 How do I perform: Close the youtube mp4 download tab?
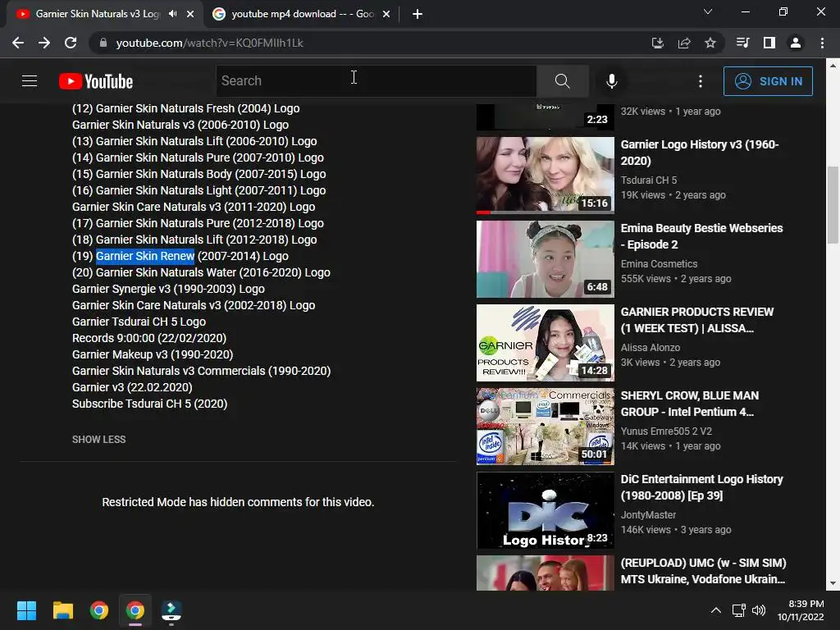click(x=386, y=14)
